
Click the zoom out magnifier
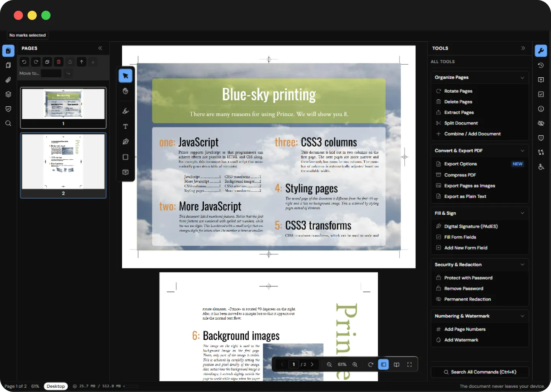coord(329,364)
